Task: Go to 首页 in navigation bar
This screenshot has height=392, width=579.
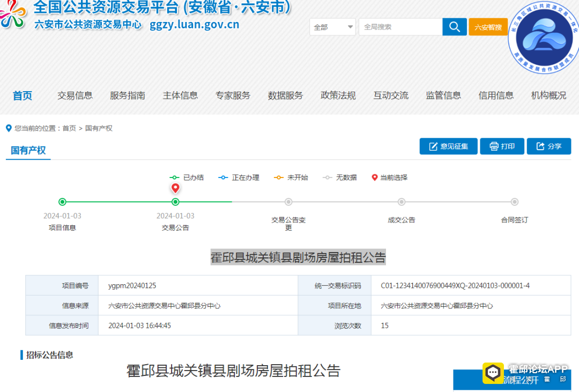Action: click(x=23, y=95)
